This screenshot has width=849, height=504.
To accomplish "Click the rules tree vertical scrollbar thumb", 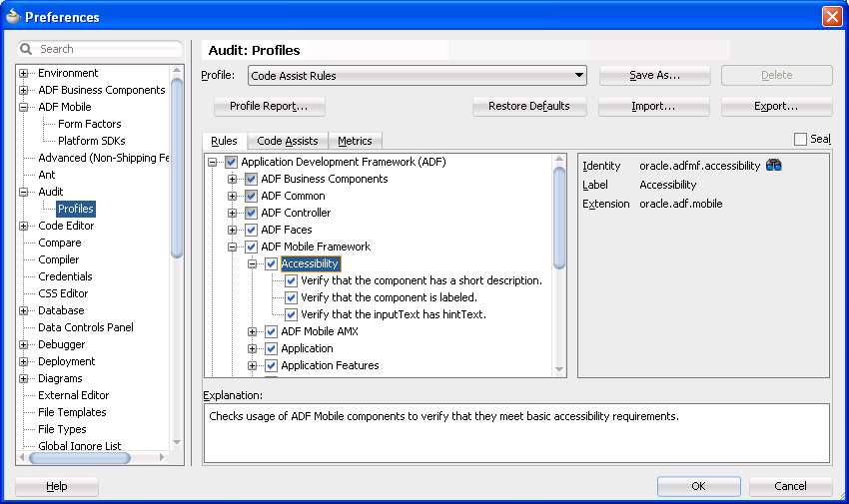I will tap(559, 218).
